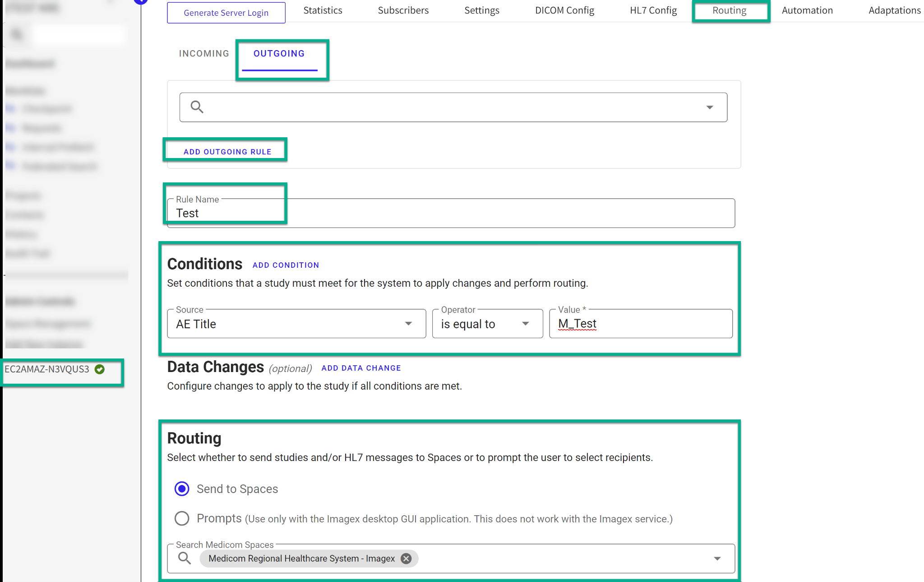Switch to the Automation tab

click(807, 10)
